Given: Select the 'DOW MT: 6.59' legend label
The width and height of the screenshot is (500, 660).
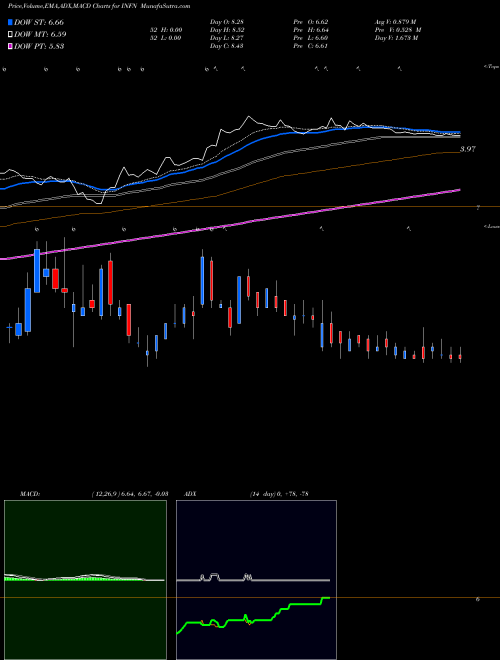Looking at the screenshot, I should (x=40, y=35).
